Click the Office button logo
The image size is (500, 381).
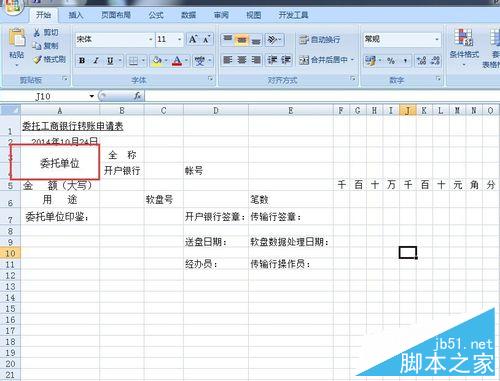pos(12,7)
